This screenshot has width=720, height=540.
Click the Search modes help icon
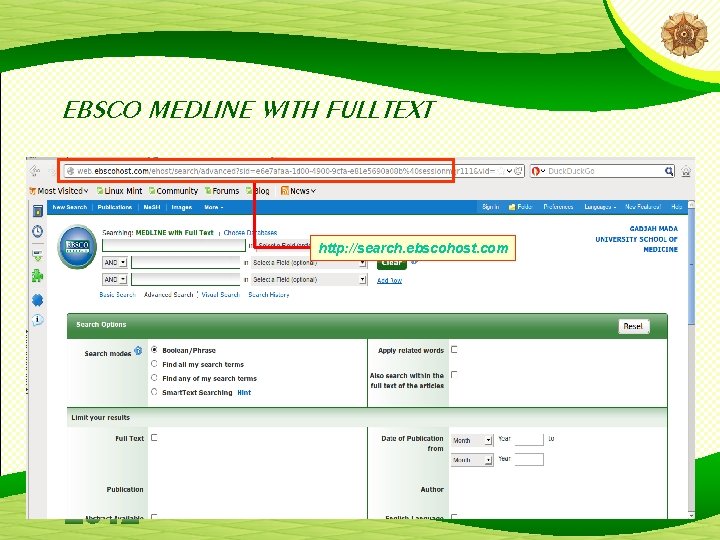point(138,351)
